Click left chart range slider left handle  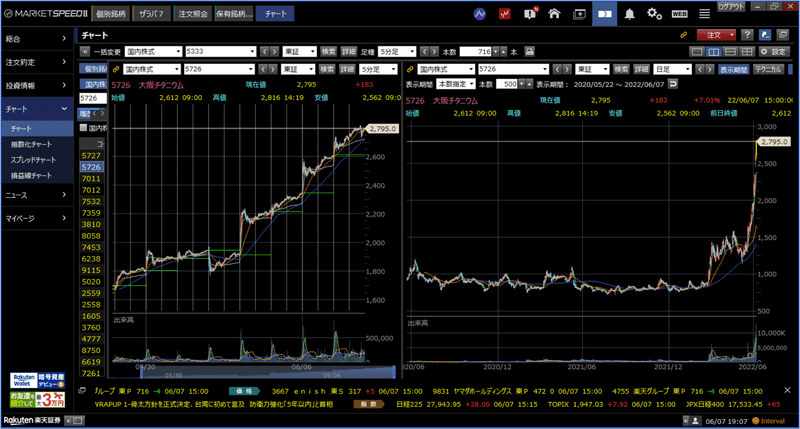coord(142,372)
